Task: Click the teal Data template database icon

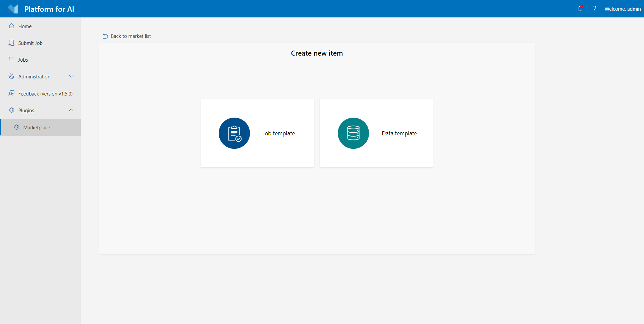Action: (353, 133)
